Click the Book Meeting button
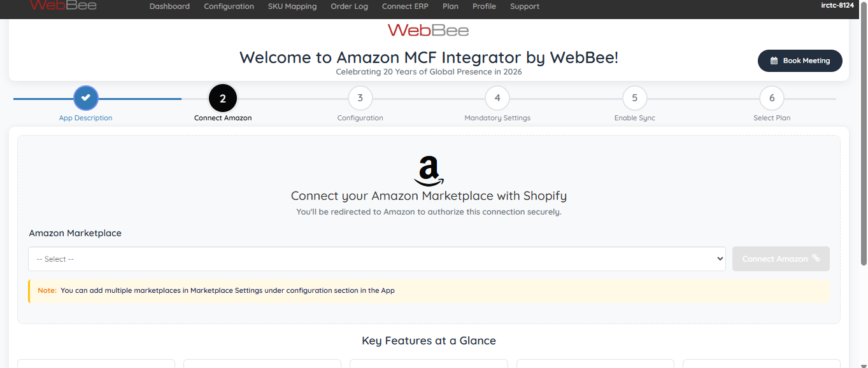The height and width of the screenshot is (368, 868). (800, 61)
